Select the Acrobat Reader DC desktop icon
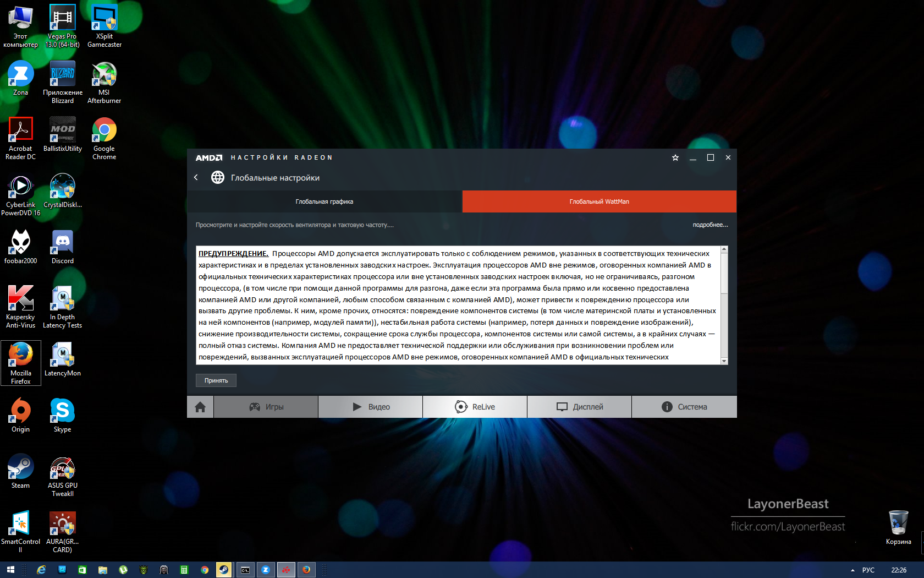 point(20,139)
